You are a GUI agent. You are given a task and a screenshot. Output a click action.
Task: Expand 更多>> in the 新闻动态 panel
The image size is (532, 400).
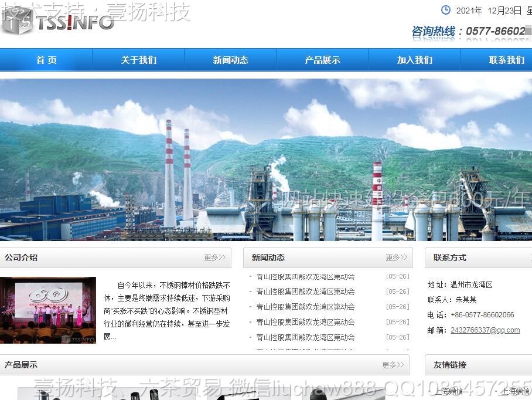point(396,257)
